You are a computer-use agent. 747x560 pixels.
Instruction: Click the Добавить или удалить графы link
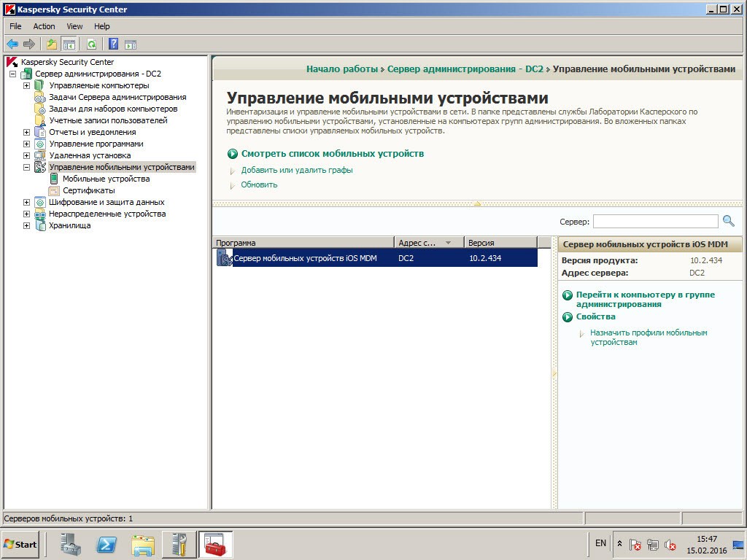[x=297, y=170]
